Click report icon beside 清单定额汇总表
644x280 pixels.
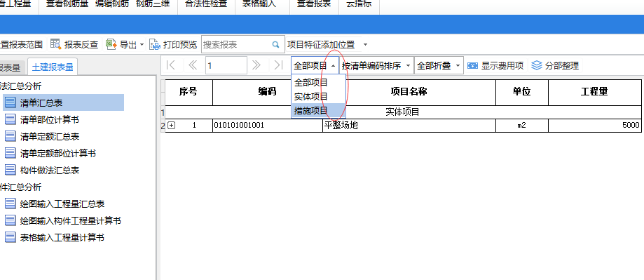(x=11, y=136)
